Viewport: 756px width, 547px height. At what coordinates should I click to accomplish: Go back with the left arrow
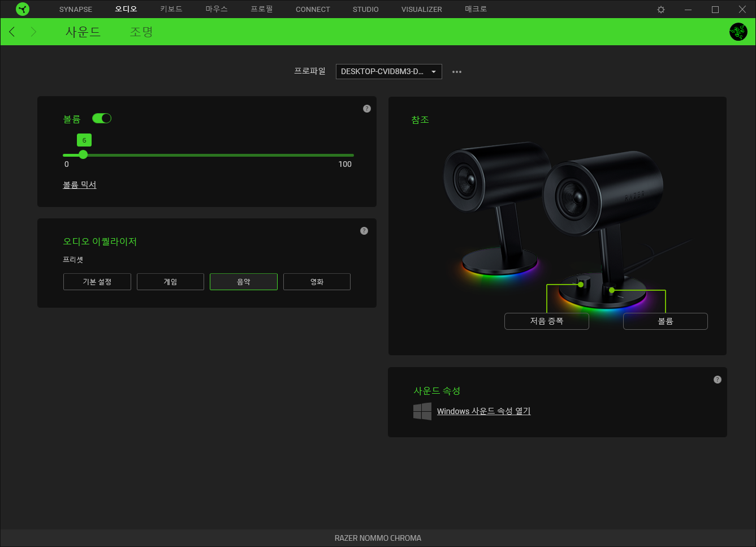pos(12,32)
